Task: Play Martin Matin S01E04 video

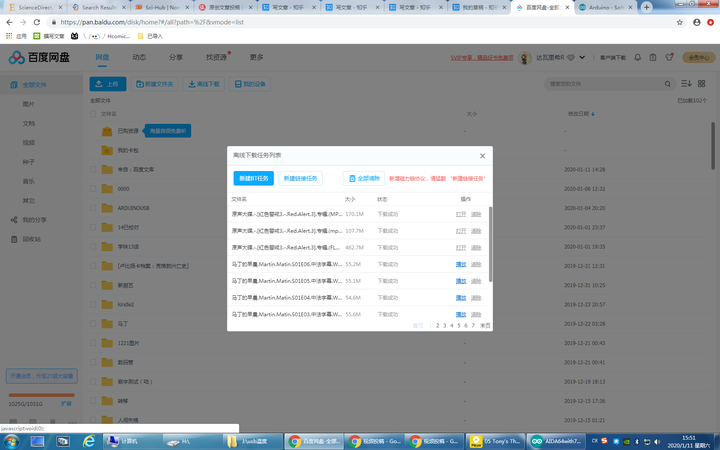Action: [461, 298]
